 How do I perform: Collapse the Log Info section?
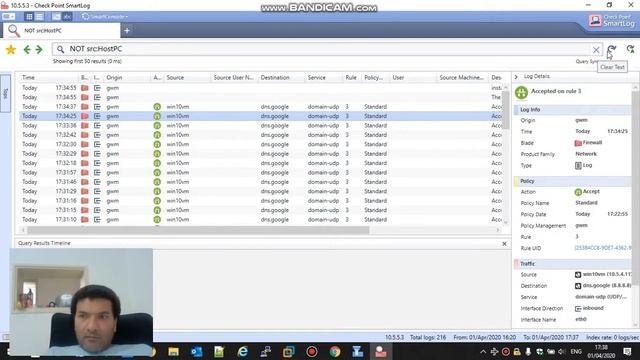click(x=572, y=109)
